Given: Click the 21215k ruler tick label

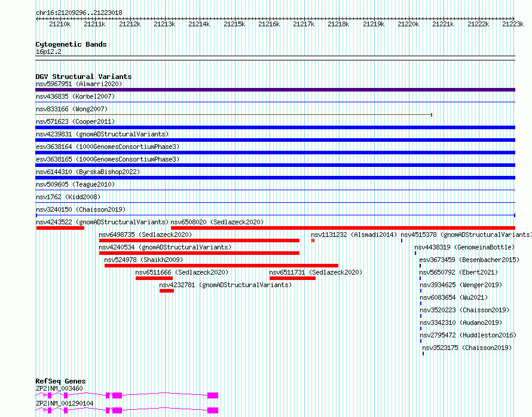Looking at the screenshot, I should [234, 24].
